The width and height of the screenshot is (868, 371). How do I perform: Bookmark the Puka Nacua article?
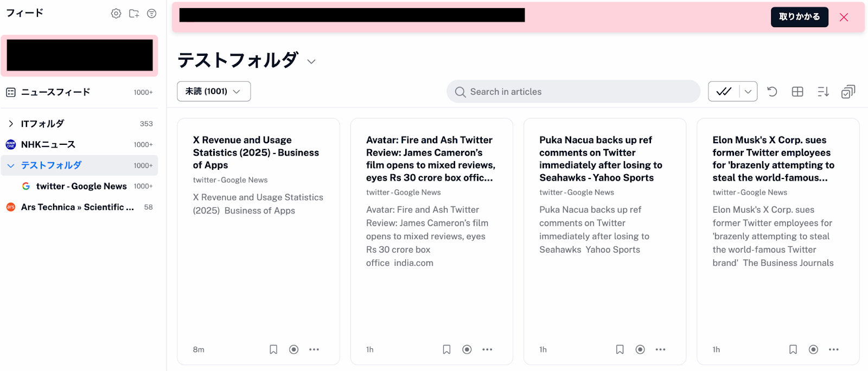(x=620, y=349)
